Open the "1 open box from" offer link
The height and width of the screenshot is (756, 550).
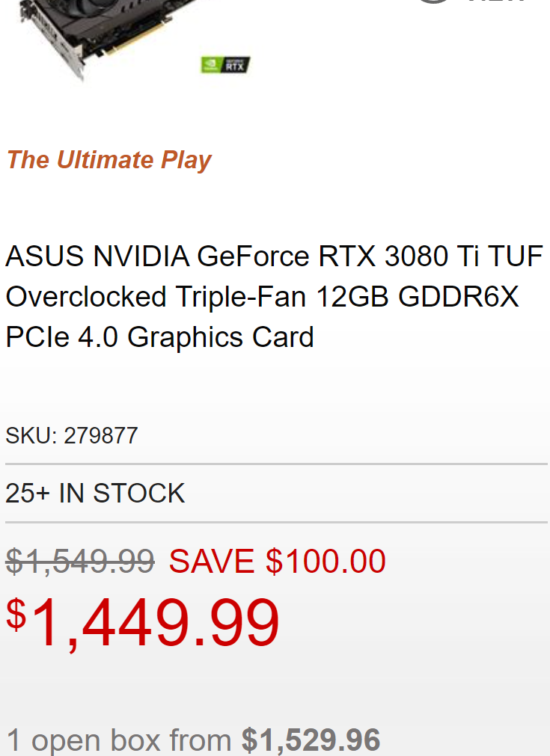coord(120,740)
